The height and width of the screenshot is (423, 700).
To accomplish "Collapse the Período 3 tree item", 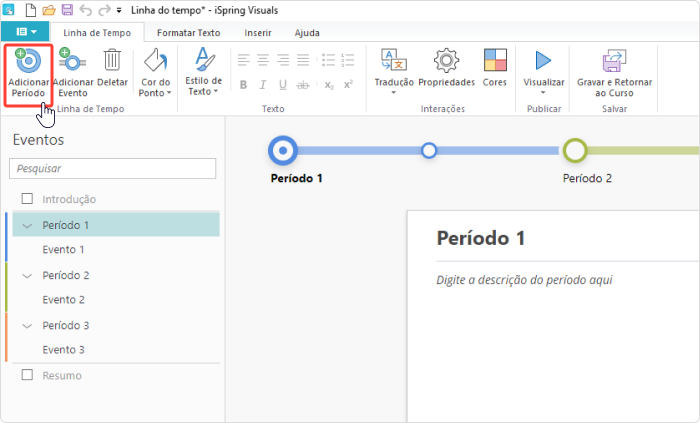I will 27,325.
